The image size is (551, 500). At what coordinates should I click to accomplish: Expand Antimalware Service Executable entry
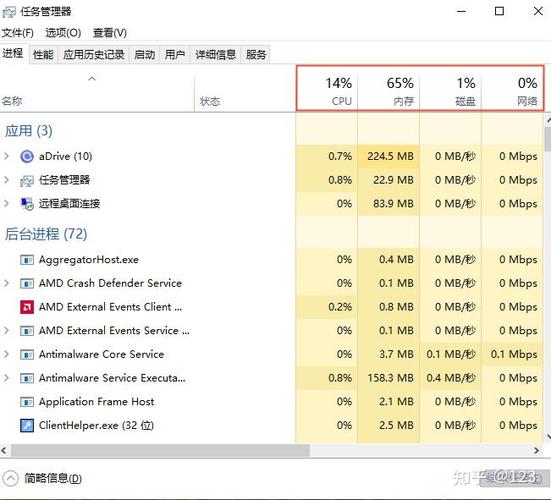point(6,378)
